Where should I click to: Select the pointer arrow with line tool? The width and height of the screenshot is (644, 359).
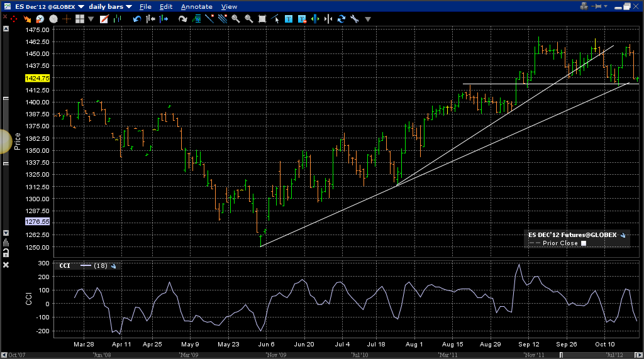(275, 19)
